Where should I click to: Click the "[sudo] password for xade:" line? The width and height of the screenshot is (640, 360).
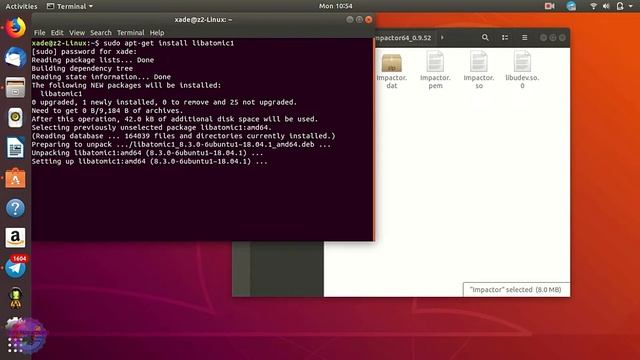84,51
